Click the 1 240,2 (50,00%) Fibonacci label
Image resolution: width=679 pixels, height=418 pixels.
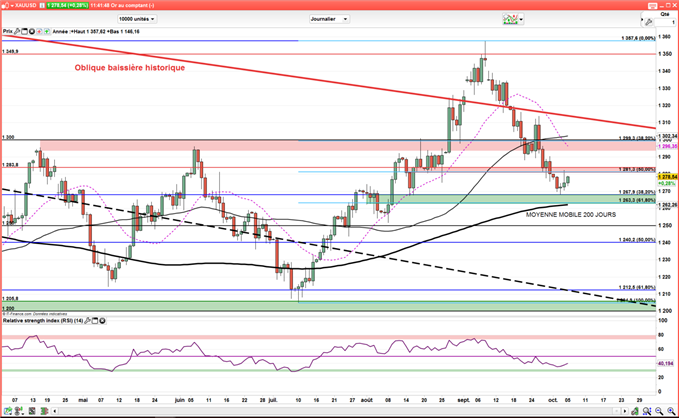(x=637, y=240)
